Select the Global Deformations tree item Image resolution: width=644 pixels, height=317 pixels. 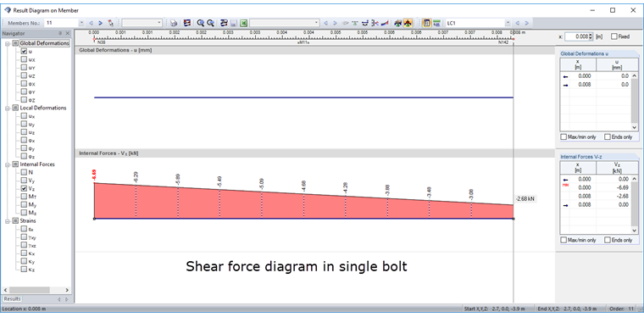44,43
